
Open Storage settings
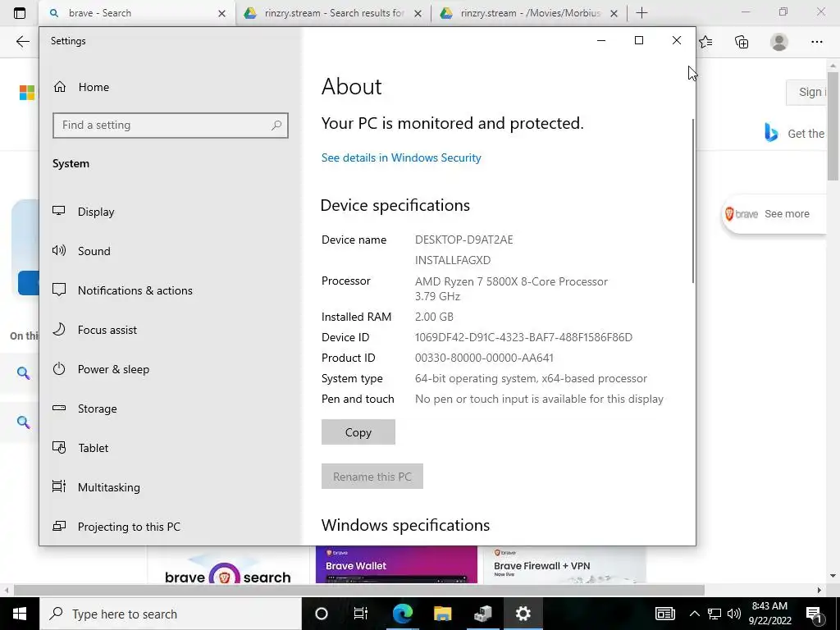pos(84,409)
